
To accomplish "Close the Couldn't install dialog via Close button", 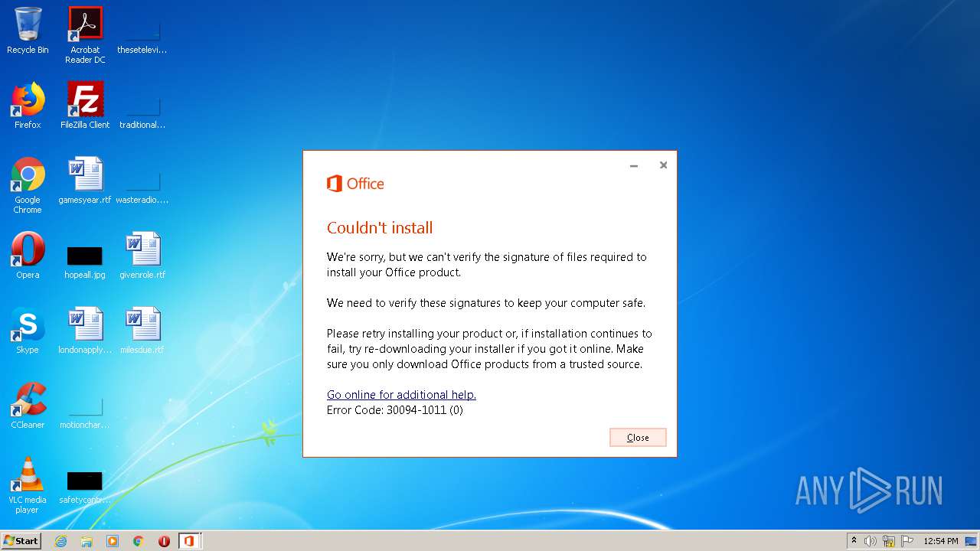I will click(638, 438).
